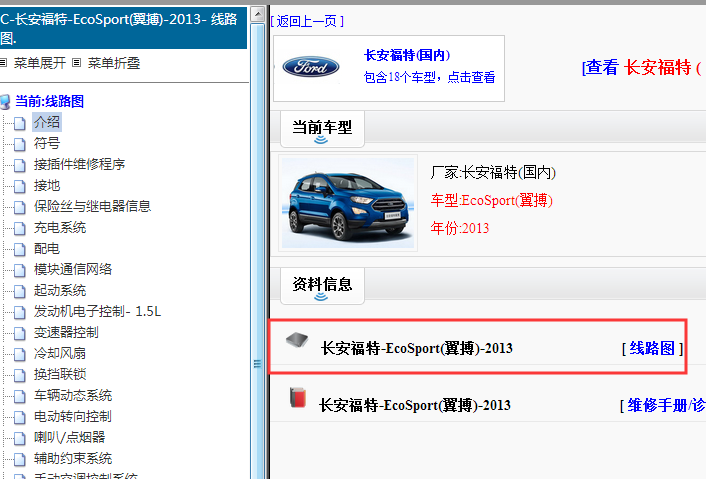Select the 资料信息 tab
706x479 pixels.
(322, 286)
